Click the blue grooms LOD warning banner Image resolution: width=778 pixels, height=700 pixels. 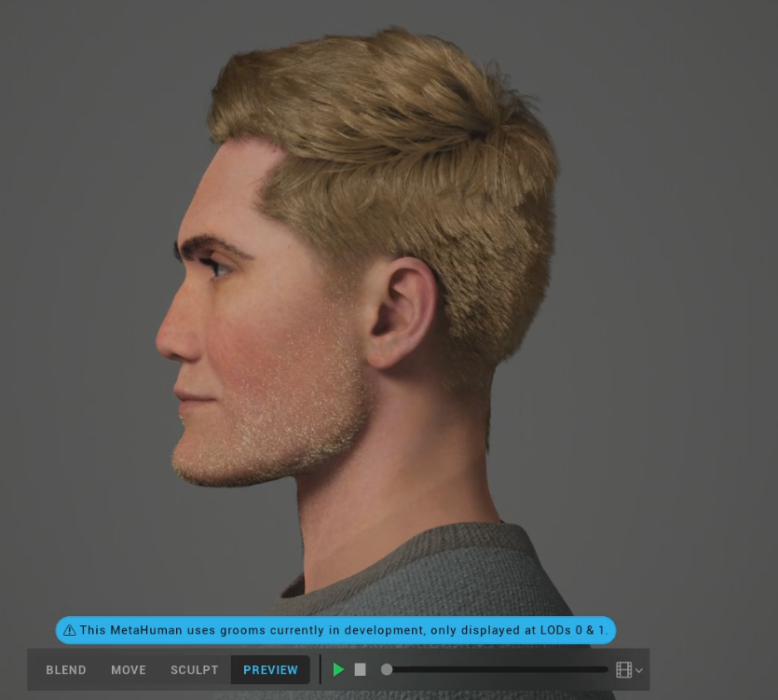coord(335,630)
